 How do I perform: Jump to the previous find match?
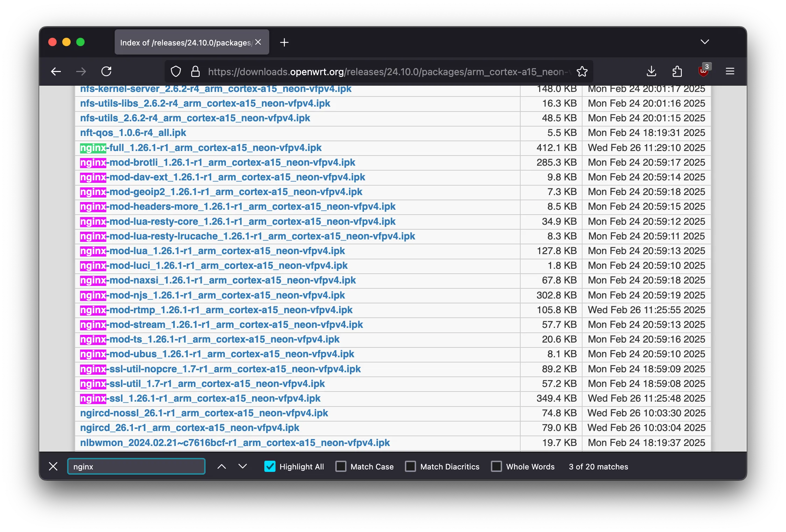[x=222, y=467]
